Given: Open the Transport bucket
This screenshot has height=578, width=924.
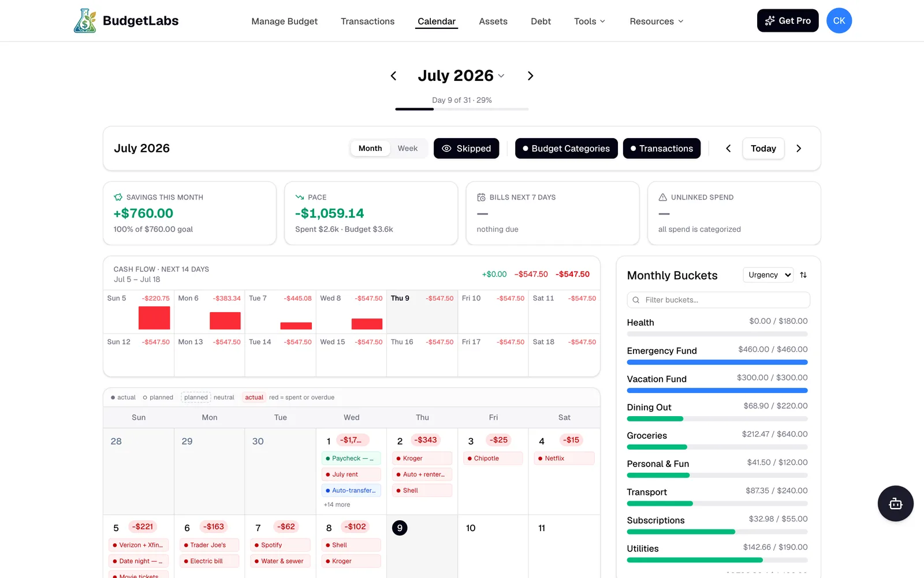Looking at the screenshot, I should [717, 498].
